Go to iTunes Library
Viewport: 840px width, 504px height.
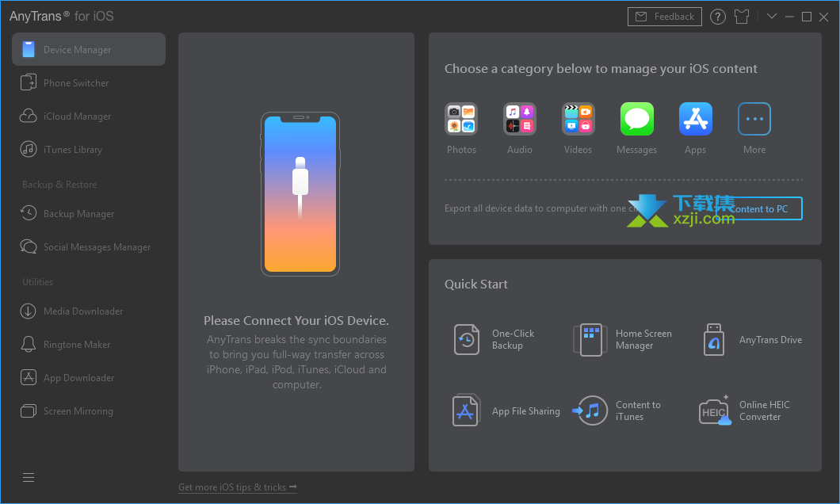coord(89,150)
